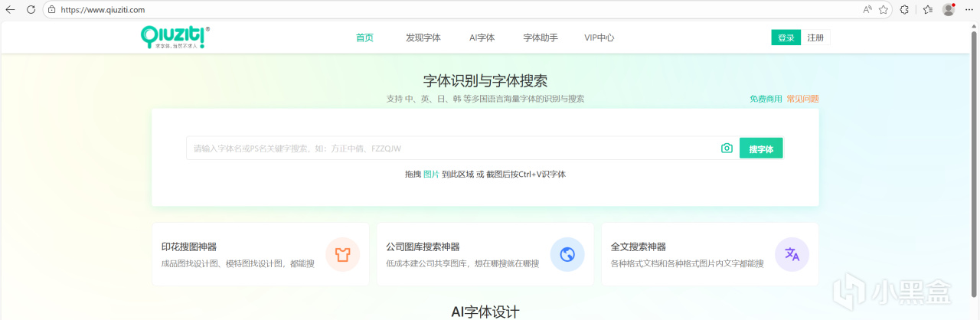Open the browser settings ellipsis menu

click(969, 10)
